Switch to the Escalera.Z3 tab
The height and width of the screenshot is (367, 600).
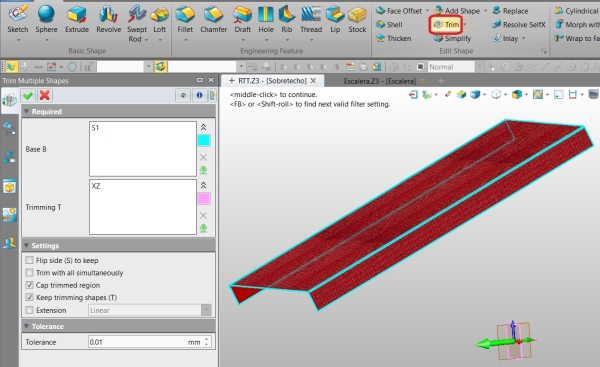tap(380, 81)
